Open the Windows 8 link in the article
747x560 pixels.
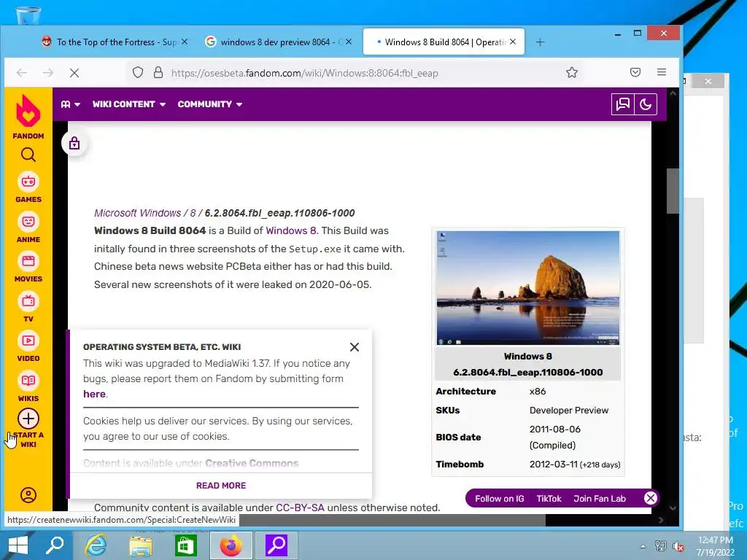tap(290, 230)
